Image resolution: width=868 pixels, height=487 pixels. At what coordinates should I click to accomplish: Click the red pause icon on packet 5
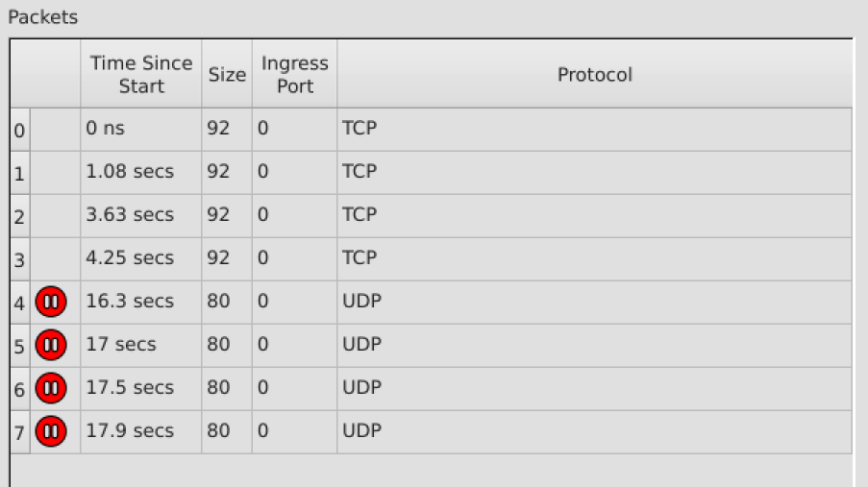pyautogui.click(x=51, y=345)
